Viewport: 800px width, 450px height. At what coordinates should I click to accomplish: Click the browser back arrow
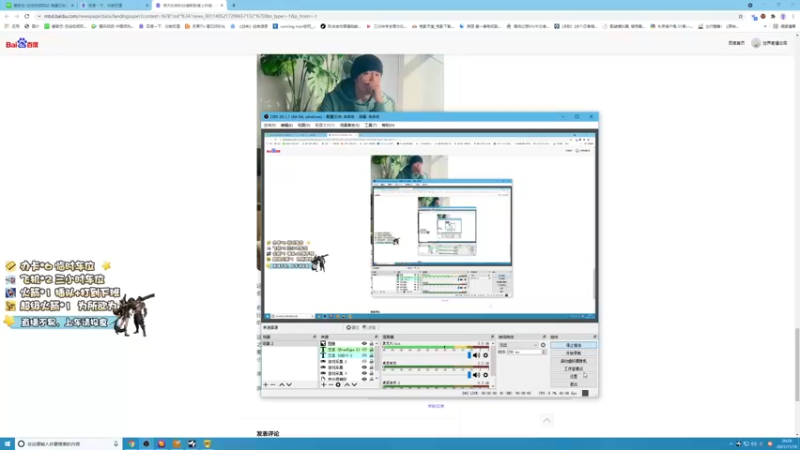point(7,16)
